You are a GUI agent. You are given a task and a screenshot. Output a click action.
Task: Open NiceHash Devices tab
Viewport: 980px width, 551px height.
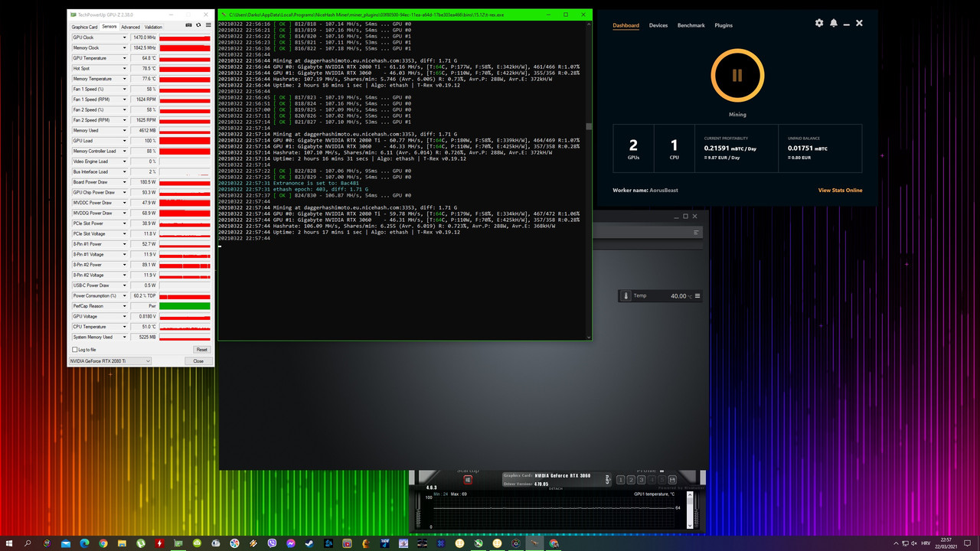[658, 25]
